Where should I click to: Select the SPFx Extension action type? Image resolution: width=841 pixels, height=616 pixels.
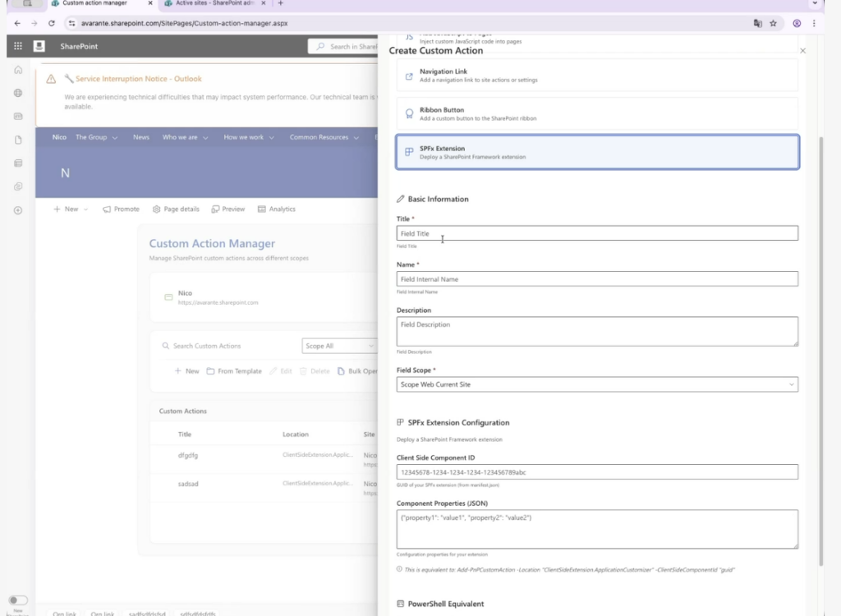(x=597, y=152)
